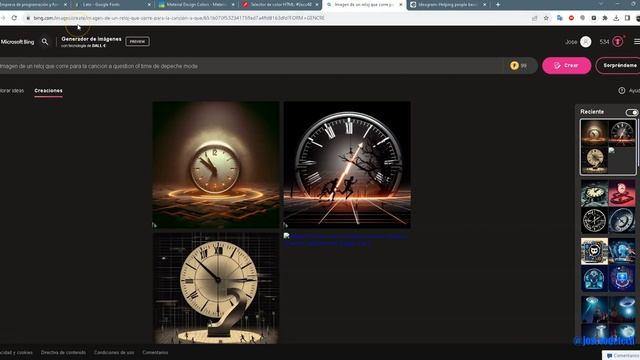Open the Microsoft Bing home logo

tap(17, 42)
